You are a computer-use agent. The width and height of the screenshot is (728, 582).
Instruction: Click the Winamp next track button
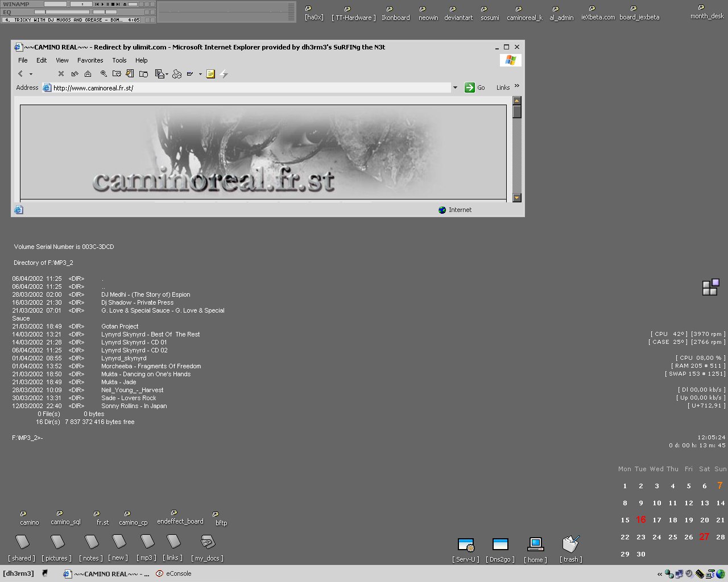pos(118,4)
